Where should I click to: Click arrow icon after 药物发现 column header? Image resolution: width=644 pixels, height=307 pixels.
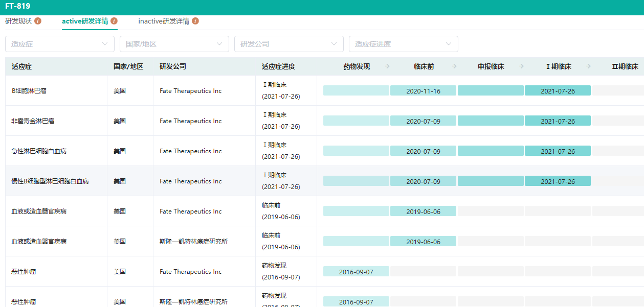(x=387, y=66)
